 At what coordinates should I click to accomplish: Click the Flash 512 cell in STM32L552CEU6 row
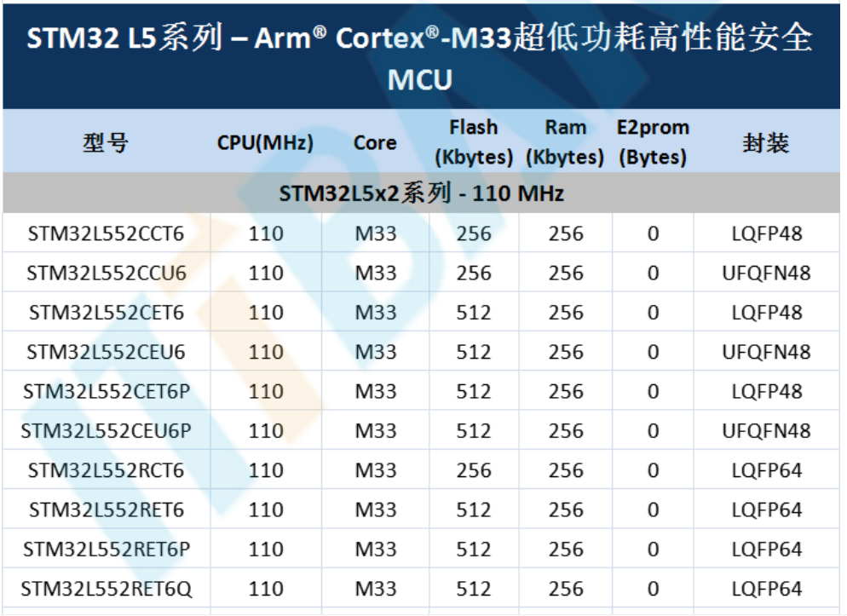click(x=474, y=352)
